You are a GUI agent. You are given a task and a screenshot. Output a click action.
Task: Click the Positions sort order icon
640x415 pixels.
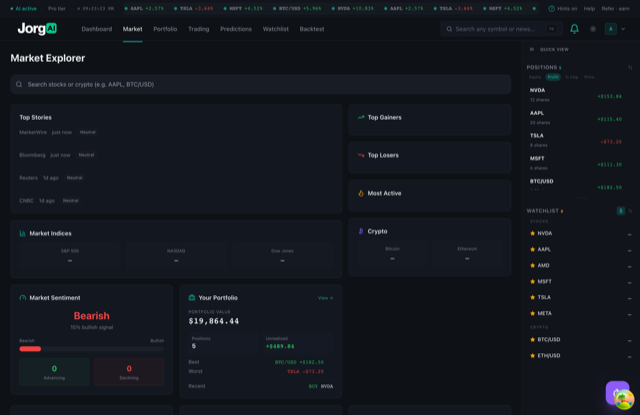point(630,67)
